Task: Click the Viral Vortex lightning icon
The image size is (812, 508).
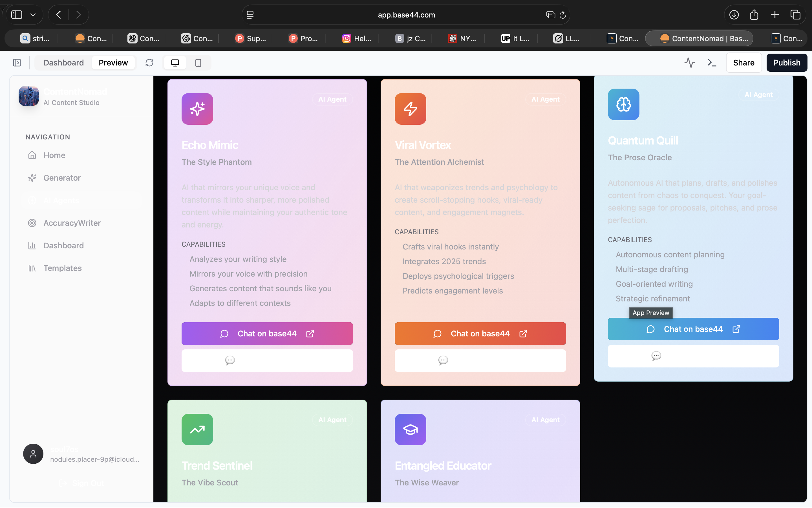Action: (410, 109)
